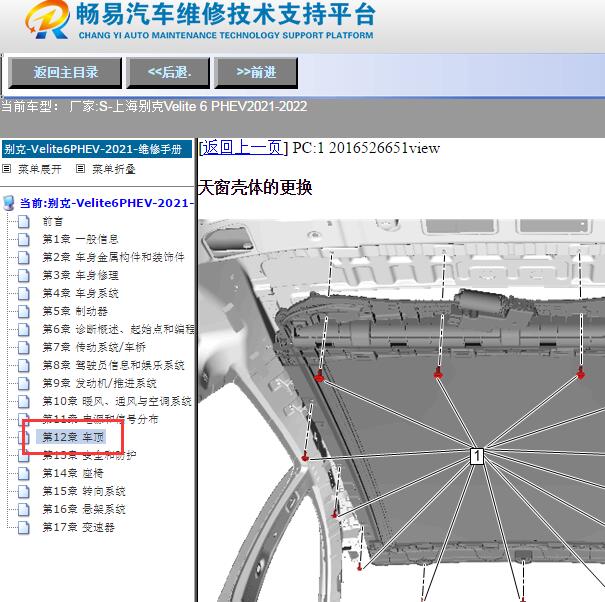Open 第7章 传动系统/车桥
This screenshot has height=602, width=605.
click(x=94, y=347)
